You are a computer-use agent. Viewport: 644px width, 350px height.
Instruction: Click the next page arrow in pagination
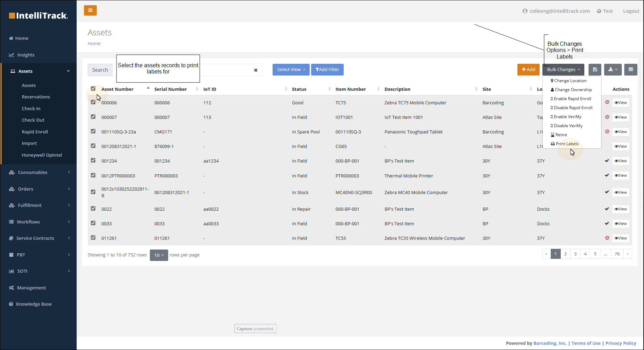click(x=627, y=254)
